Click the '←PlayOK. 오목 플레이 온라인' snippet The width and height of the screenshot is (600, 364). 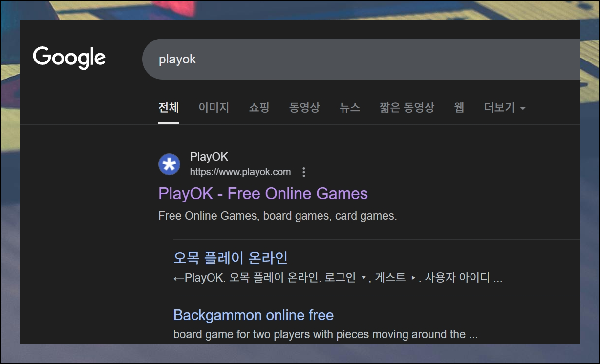(338, 278)
